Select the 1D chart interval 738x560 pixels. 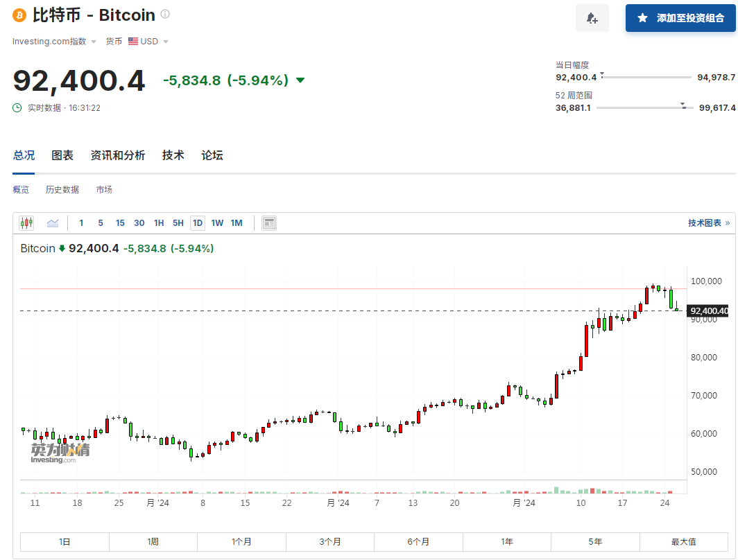click(x=198, y=223)
